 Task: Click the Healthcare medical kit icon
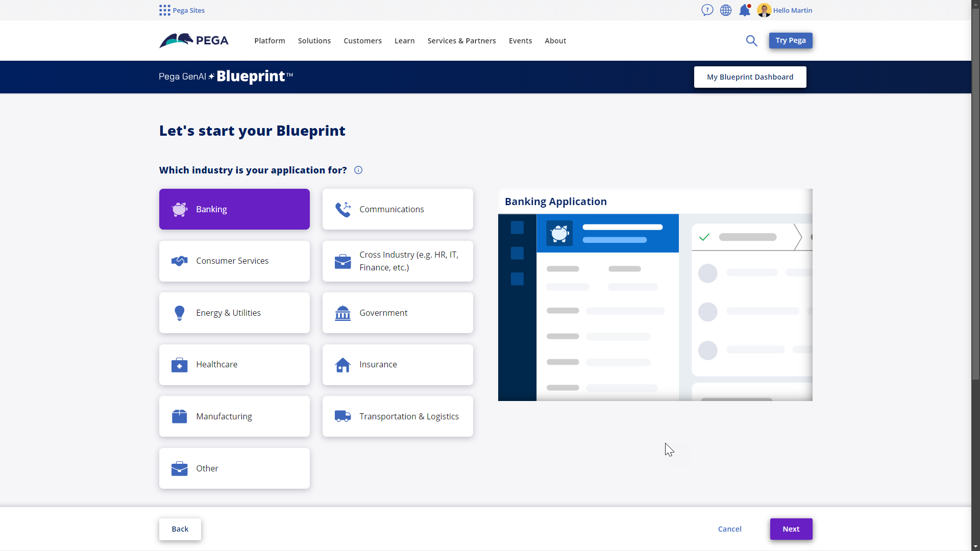(179, 365)
